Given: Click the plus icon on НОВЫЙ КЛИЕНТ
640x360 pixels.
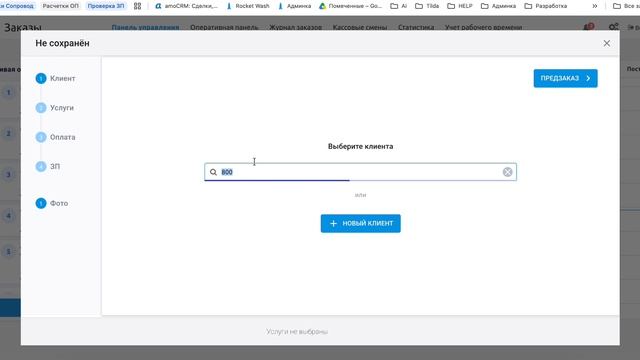Looking at the screenshot, I should coord(333,224).
